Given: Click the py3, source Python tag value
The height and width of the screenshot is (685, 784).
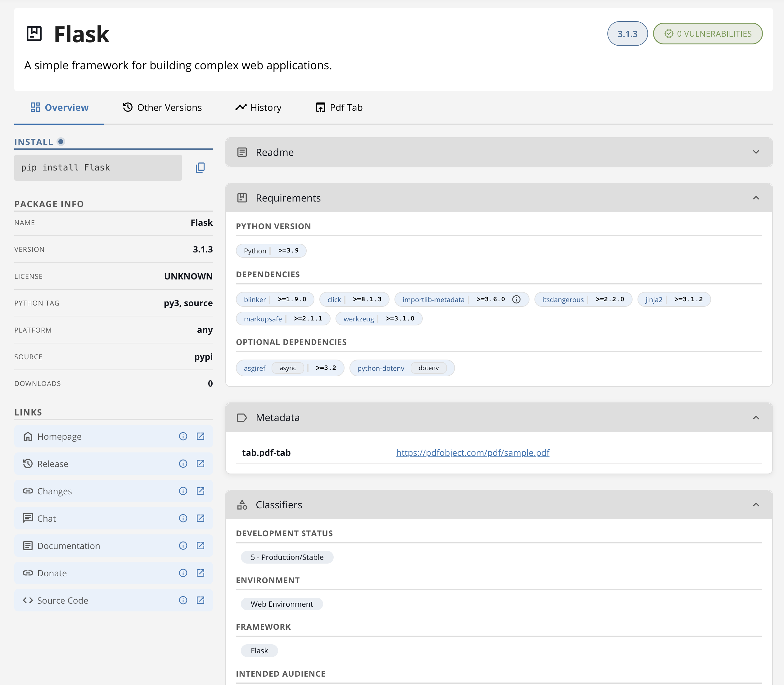Looking at the screenshot, I should point(188,303).
